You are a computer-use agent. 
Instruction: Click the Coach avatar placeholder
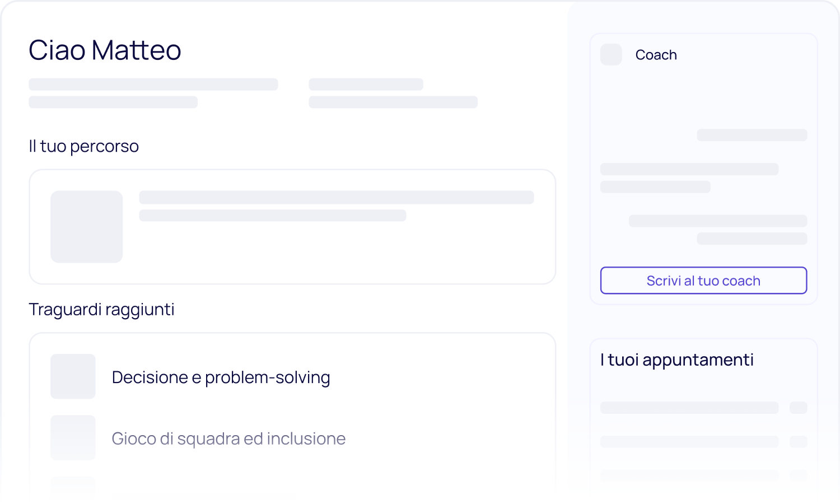pyautogui.click(x=611, y=55)
